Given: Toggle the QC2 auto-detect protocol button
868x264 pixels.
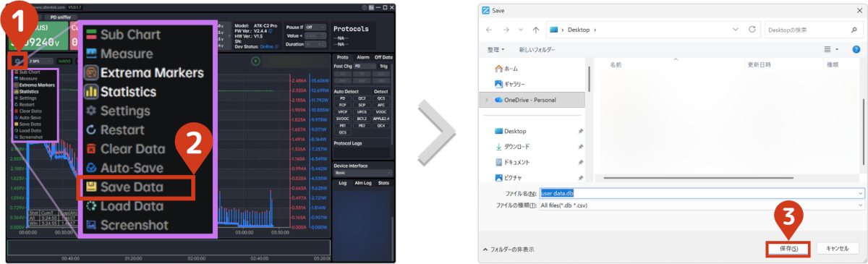Looking at the screenshot, I should click(x=362, y=98).
